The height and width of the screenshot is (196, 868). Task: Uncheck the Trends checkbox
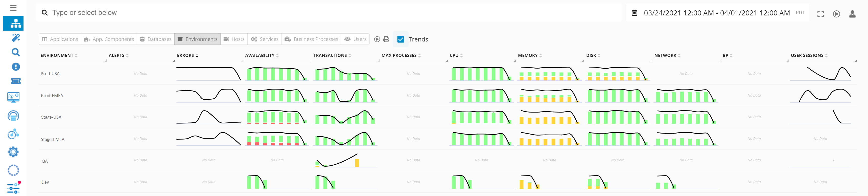pyautogui.click(x=401, y=39)
